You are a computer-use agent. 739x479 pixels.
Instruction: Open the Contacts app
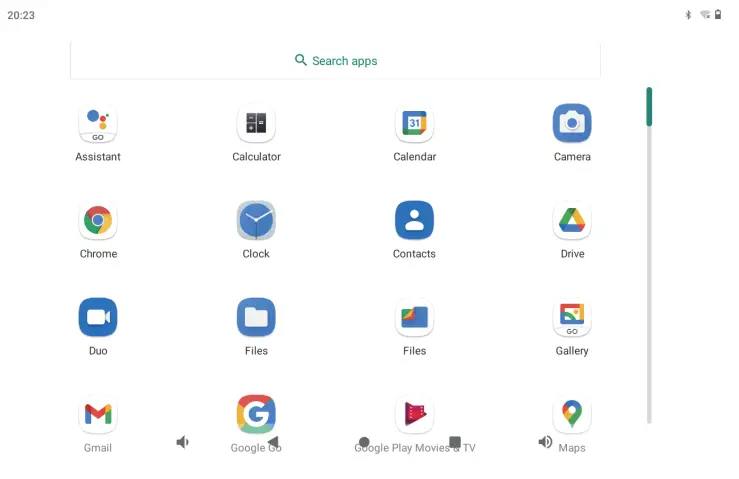(414, 221)
